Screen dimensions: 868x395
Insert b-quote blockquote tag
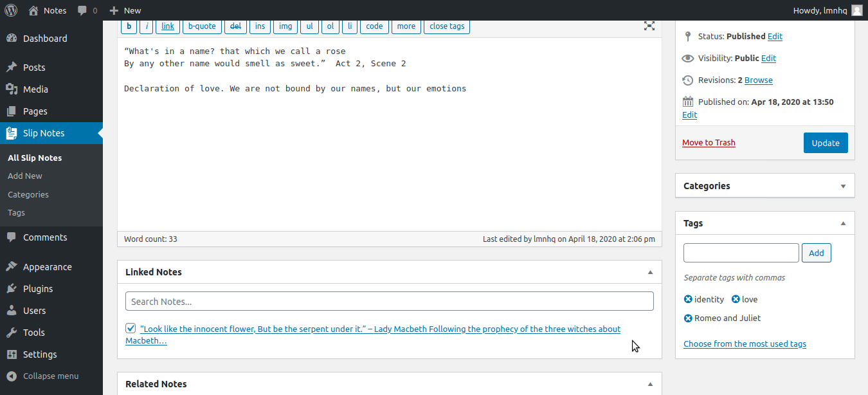click(x=202, y=26)
